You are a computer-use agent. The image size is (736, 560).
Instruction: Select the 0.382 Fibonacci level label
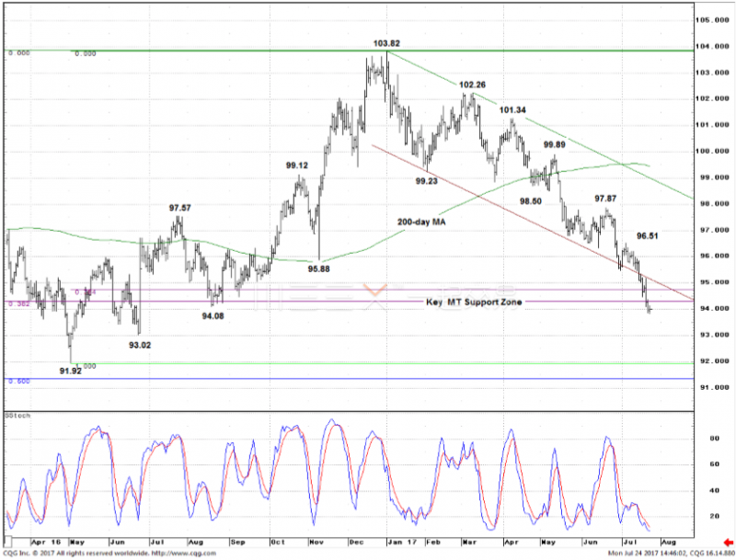(x=17, y=303)
